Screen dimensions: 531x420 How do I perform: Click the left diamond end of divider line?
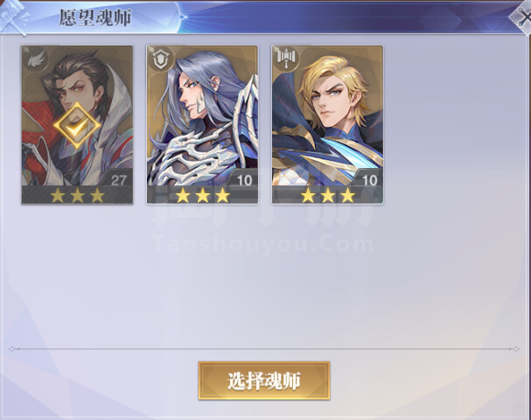coord(12,349)
